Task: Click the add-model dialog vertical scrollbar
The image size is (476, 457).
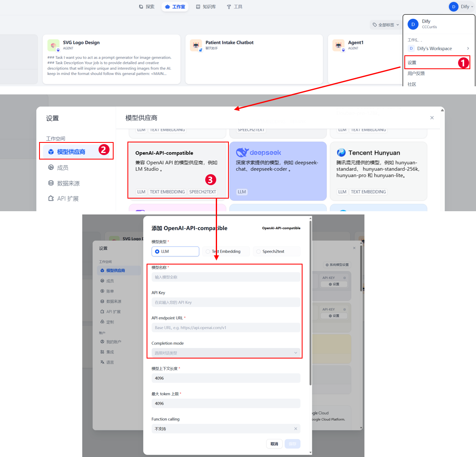Action: 310,303
